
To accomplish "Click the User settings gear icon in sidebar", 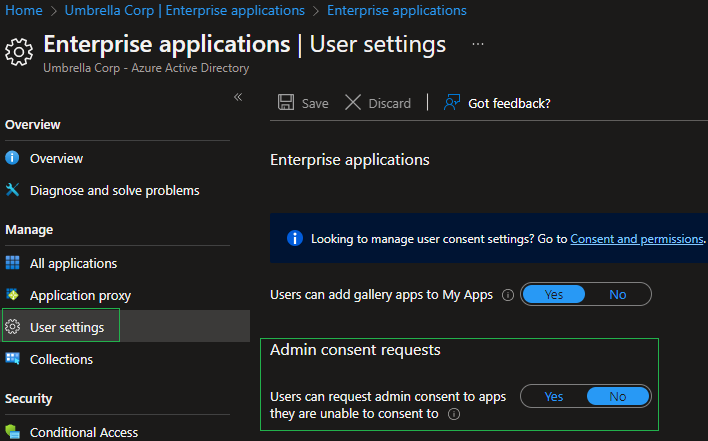I will tap(12, 327).
